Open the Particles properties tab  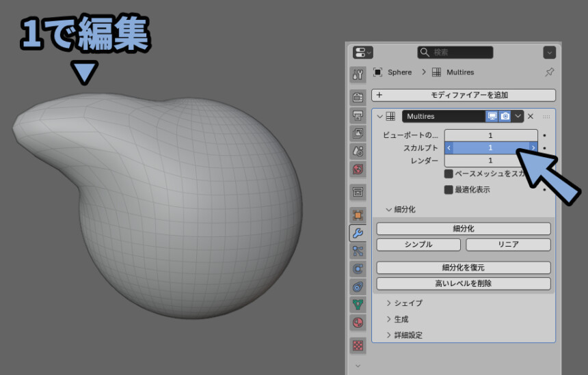click(358, 251)
